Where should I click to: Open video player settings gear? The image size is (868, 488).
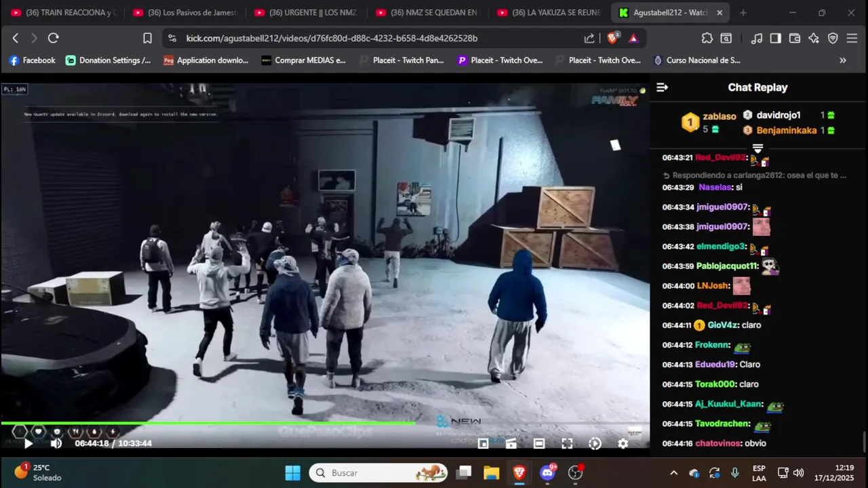623,443
